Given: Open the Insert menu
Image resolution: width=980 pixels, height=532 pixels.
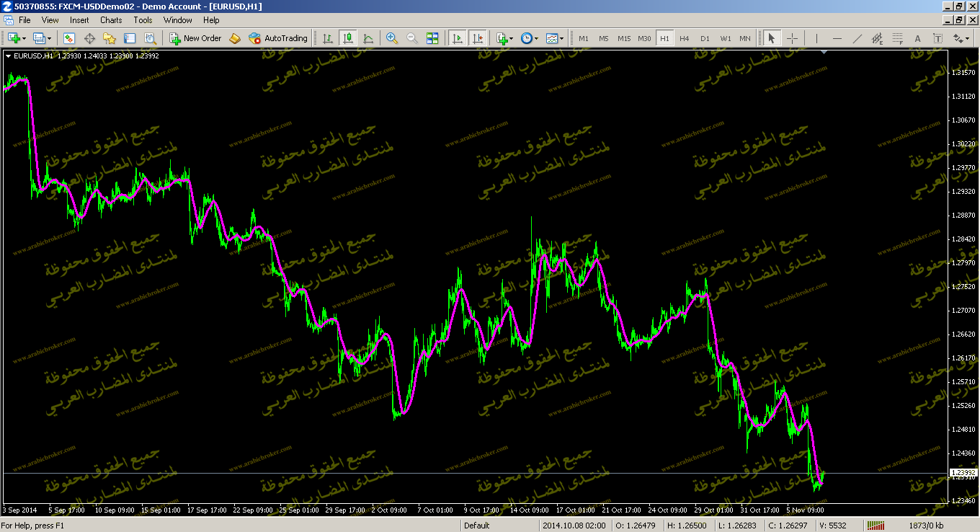Looking at the screenshot, I should pos(79,20).
